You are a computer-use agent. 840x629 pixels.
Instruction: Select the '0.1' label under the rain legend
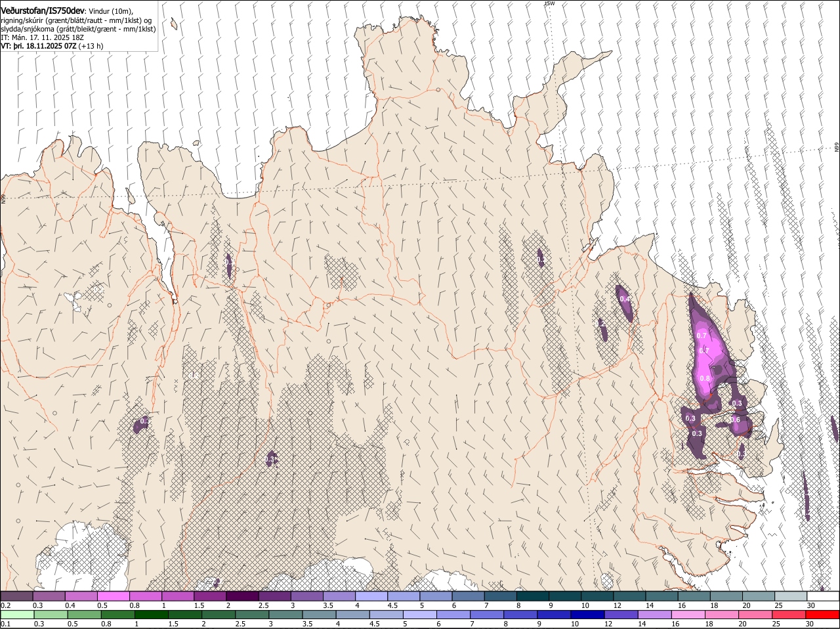coord(6,624)
